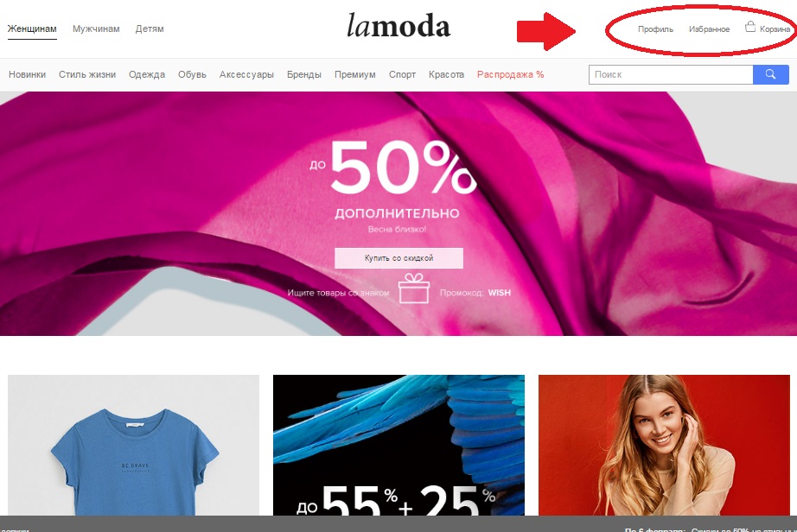Open the shopping bag Корзина icon
This screenshot has height=532, width=797.
(750, 27)
